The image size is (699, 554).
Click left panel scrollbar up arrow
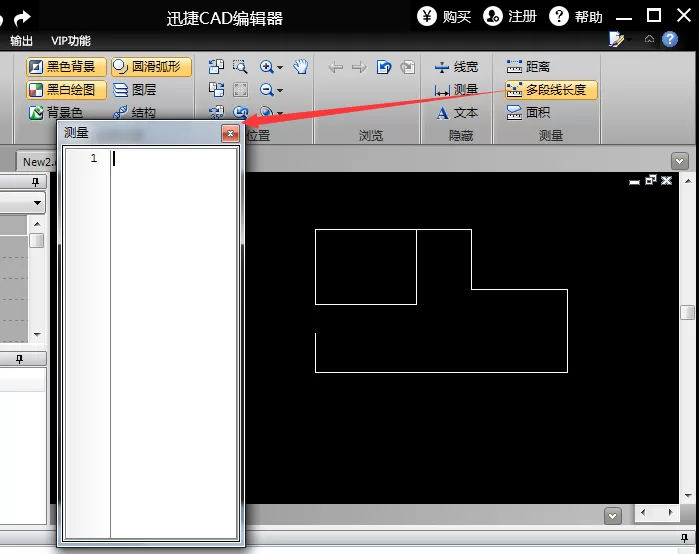pyautogui.click(x=37, y=224)
